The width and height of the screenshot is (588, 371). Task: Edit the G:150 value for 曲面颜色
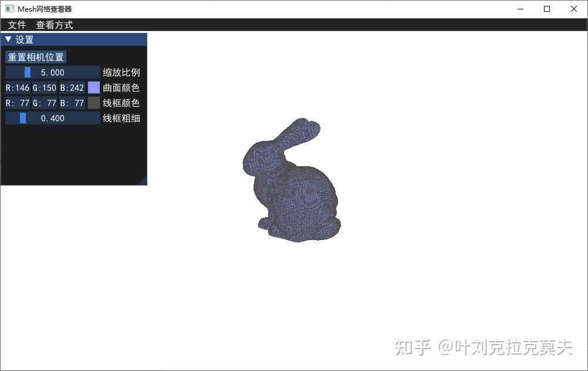tap(45, 87)
